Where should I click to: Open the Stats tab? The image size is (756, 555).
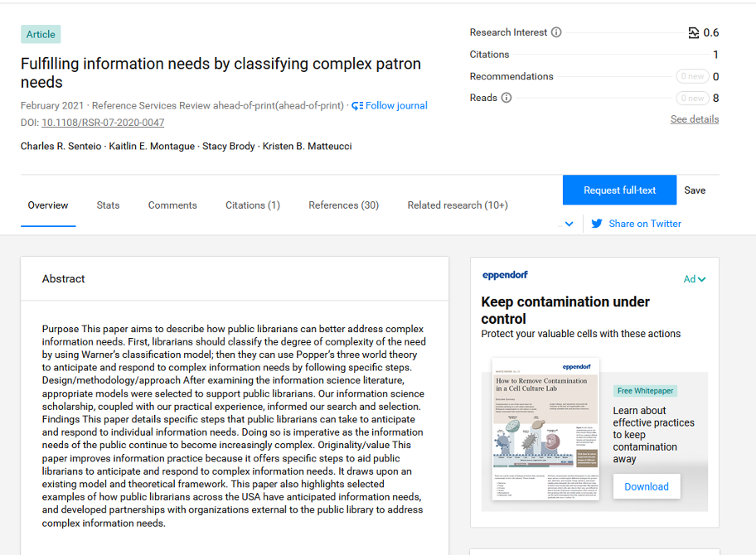pyautogui.click(x=108, y=205)
